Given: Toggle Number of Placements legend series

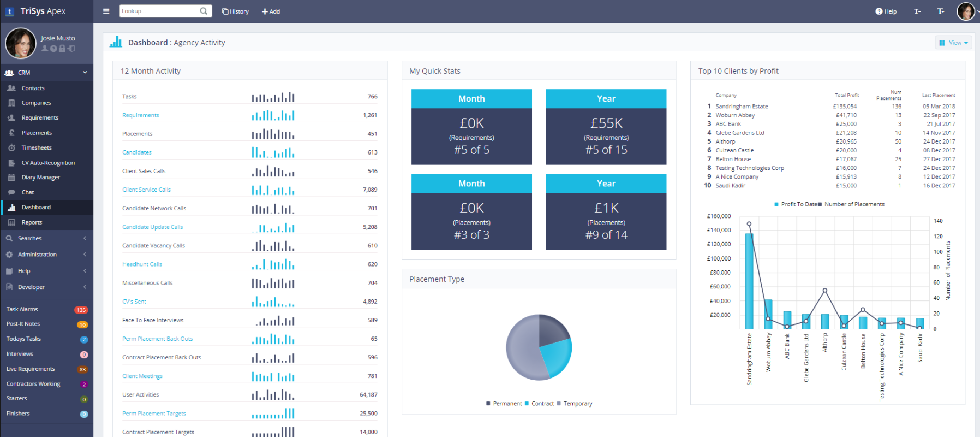Looking at the screenshot, I should click(854, 204).
